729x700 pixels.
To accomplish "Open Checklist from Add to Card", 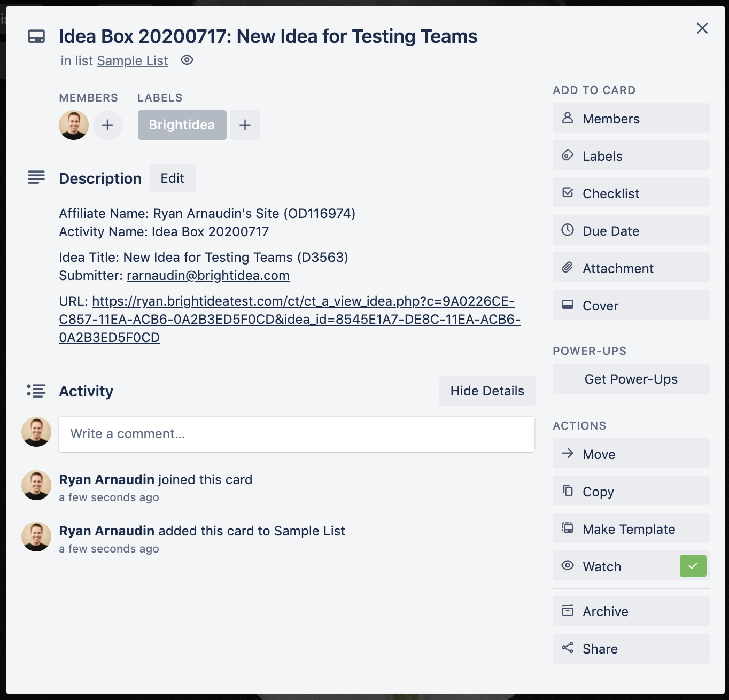I will (x=631, y=193).
